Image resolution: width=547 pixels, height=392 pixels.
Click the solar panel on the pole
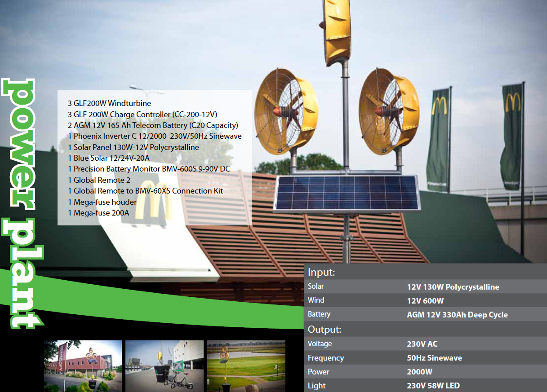[x=347, y=193]
